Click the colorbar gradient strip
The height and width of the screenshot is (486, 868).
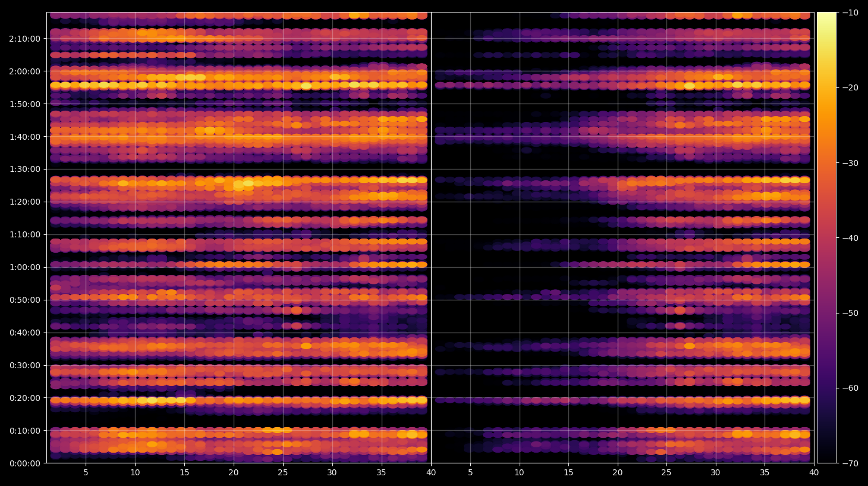(826, 237)
